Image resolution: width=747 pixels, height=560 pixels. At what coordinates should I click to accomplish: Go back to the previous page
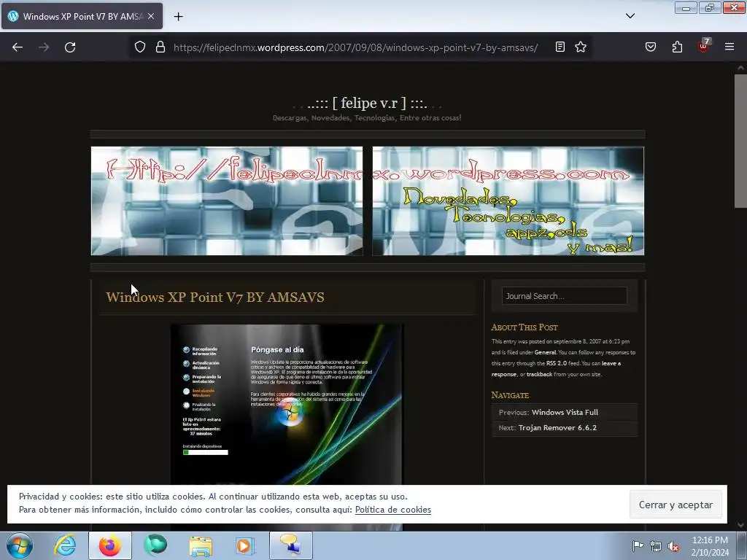click(x=18, y=47)
